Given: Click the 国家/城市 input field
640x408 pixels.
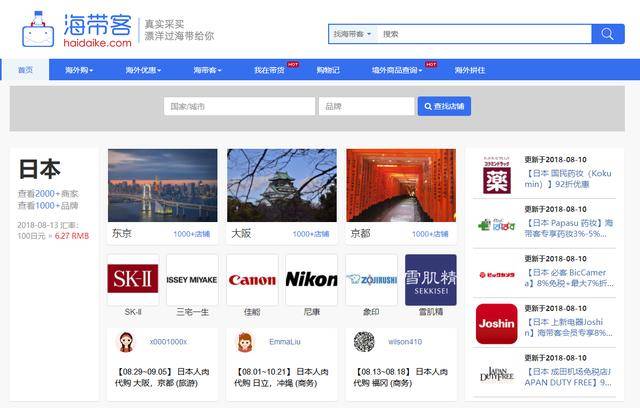Looking at the screenshot, I should [x=239, y=106].
